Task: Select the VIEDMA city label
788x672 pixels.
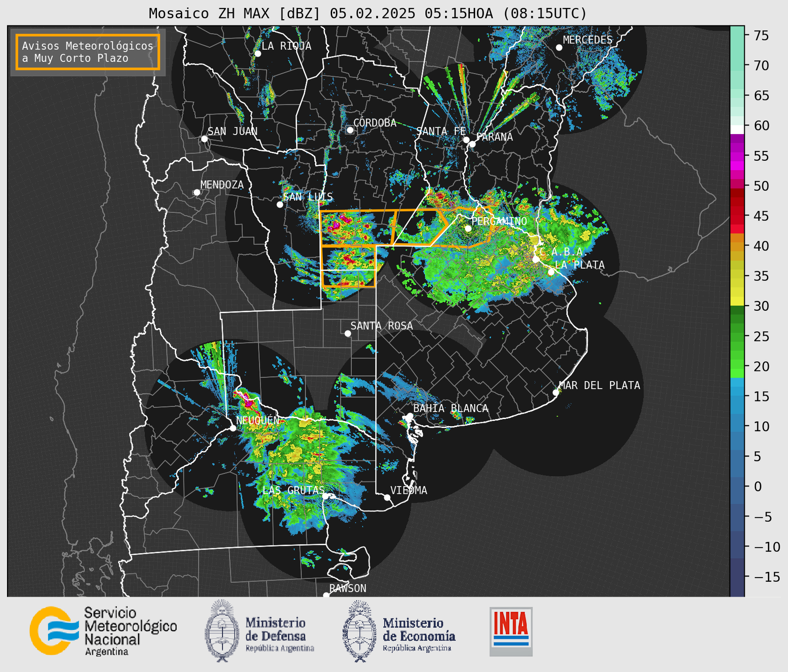Action: click(x=409, y=490)
